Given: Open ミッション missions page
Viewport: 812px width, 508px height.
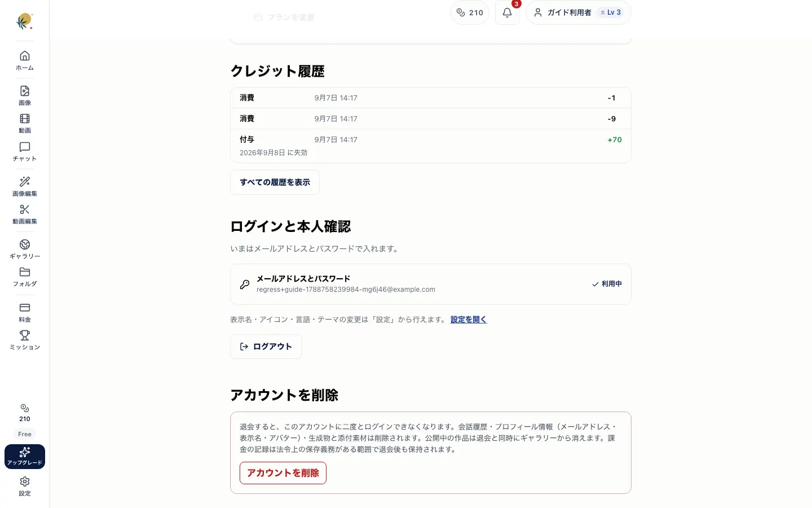Looking at the screenshot, I should point(25,340).
